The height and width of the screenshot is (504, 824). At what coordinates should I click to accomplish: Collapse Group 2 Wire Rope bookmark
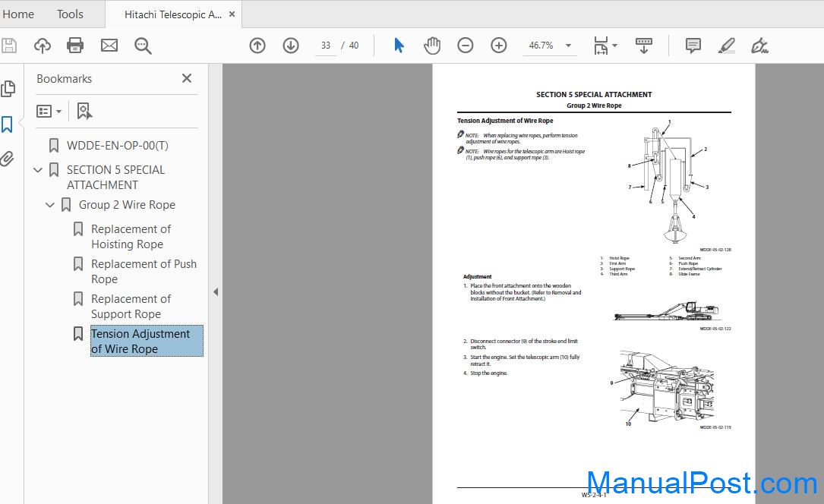pyautogui.click(x=50, y=205)
